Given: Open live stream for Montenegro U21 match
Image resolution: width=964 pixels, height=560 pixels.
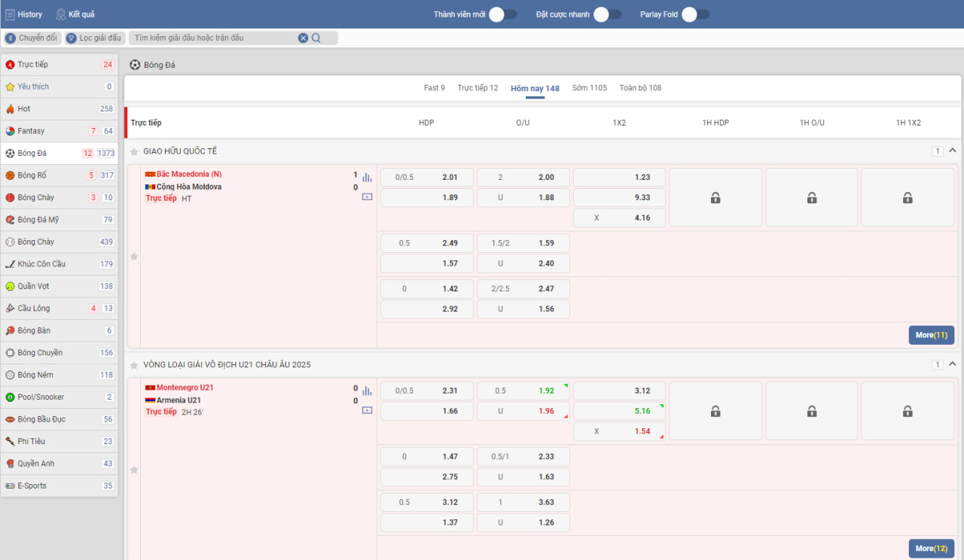Looking at the screenshot, I should point(367,410).
